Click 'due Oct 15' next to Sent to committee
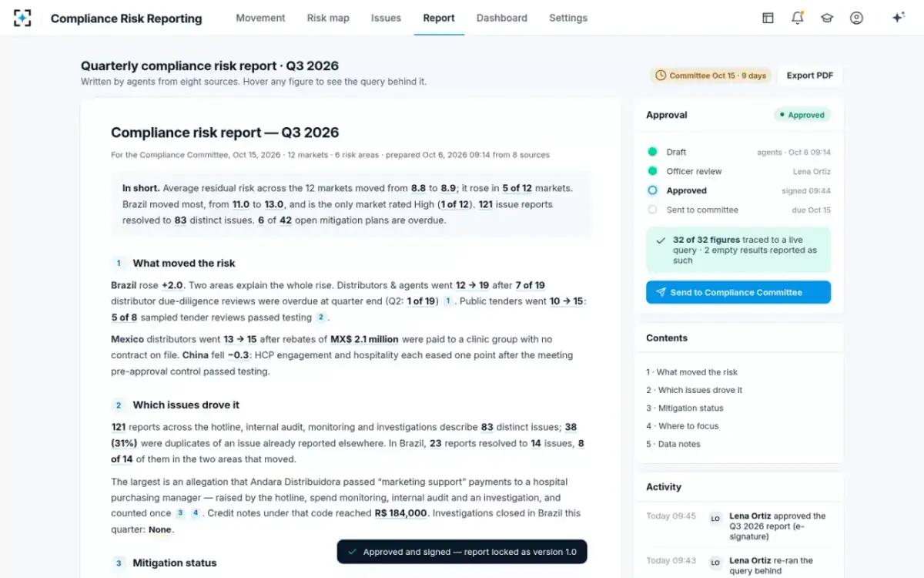924x578 pixels. 811,210
